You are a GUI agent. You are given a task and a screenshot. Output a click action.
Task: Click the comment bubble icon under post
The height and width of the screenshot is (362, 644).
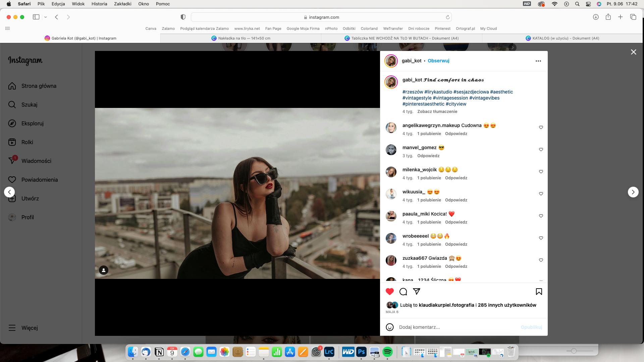[x=403, y=292]
